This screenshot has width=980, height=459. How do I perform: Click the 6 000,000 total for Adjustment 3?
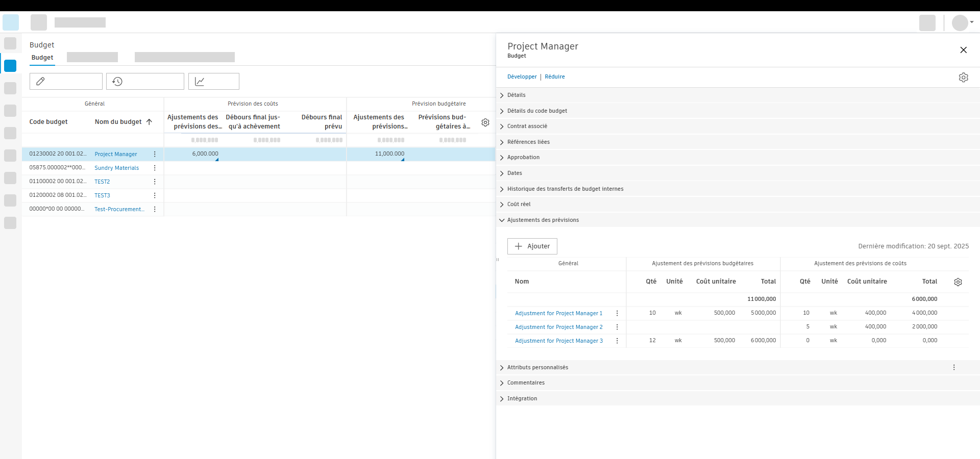click(763, 341)
